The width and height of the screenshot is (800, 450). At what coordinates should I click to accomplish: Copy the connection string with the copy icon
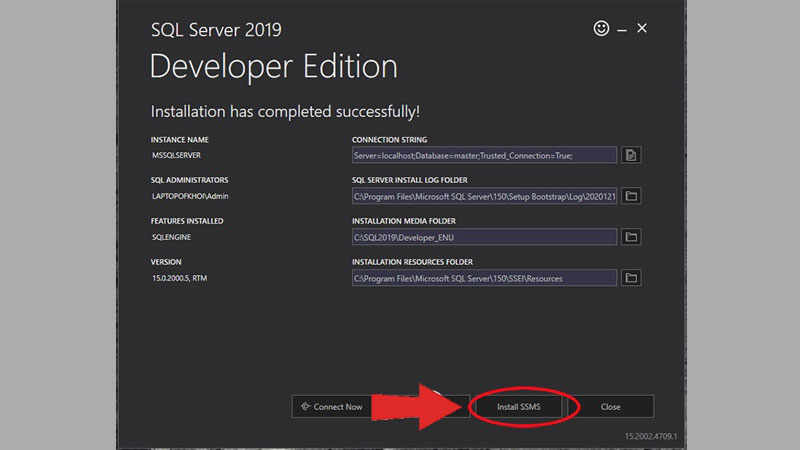pos(631,155)
